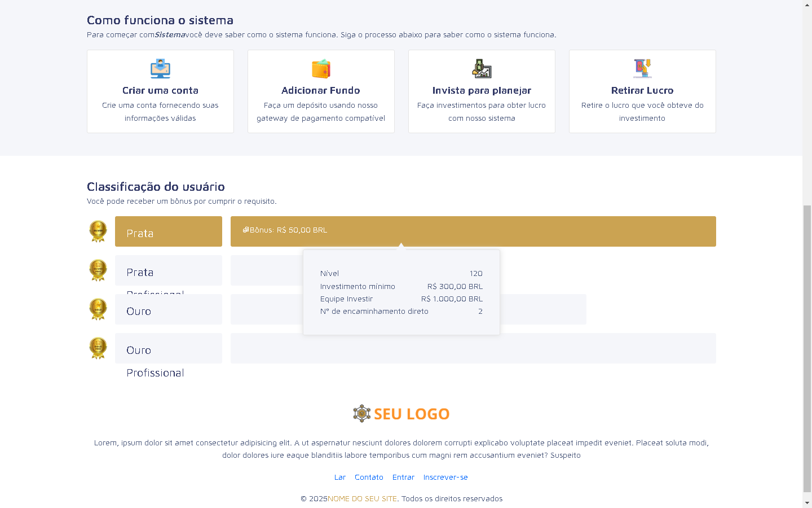The image size is (812, 508).
Task: Select the highlighted Prata rank tab
Action: pyautogui.click(x=168, y=232)
